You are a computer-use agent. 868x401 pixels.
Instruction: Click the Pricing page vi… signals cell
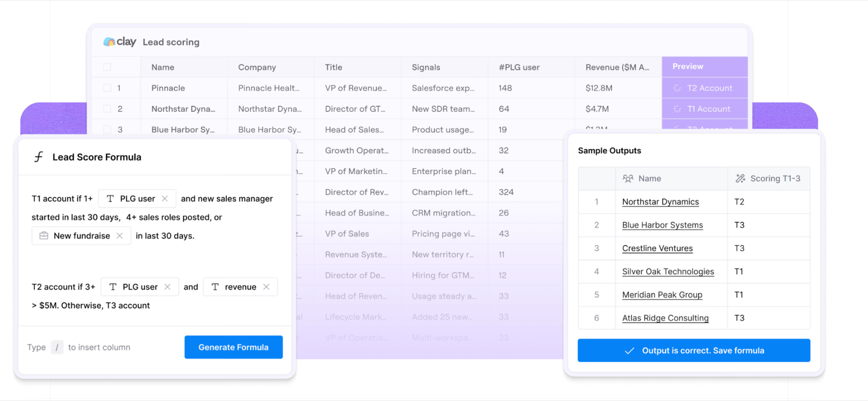[444, 234]
